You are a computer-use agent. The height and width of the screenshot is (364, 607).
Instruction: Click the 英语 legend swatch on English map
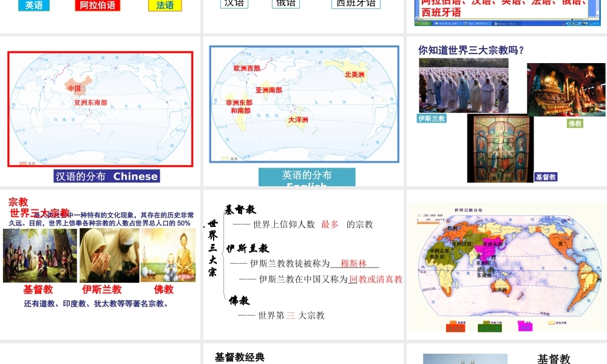tap(225, 158)
